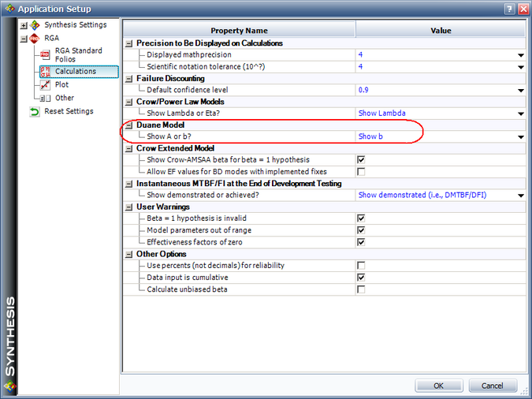The height and width of the screenshot is (399, 532).
Task: Click the OK button
Action: click(x=439, y=386)
